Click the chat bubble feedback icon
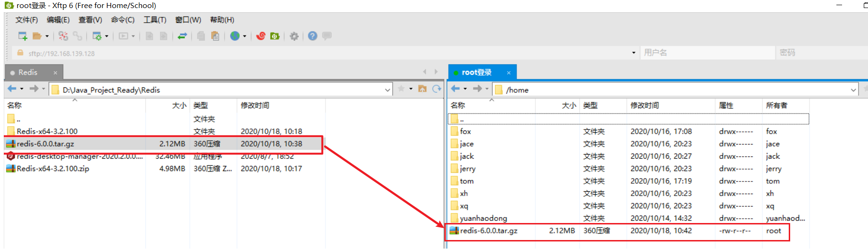Screen dimensions: 868x249 tap(327, 36)
